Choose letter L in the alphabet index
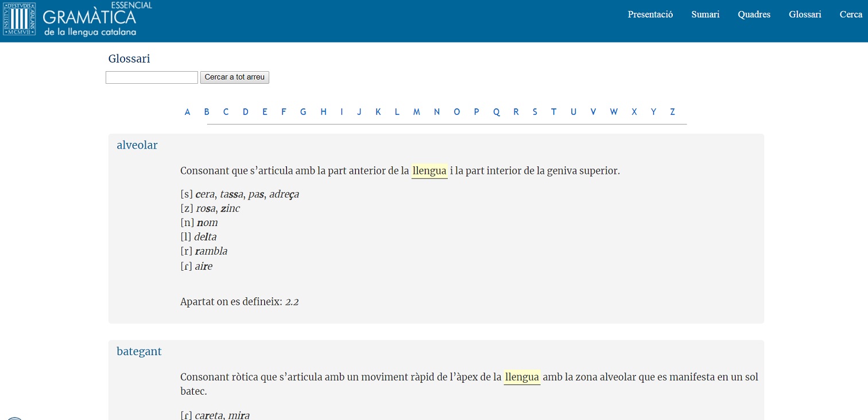The height and width of the screenshot is (420, 868). coord(397,112)
